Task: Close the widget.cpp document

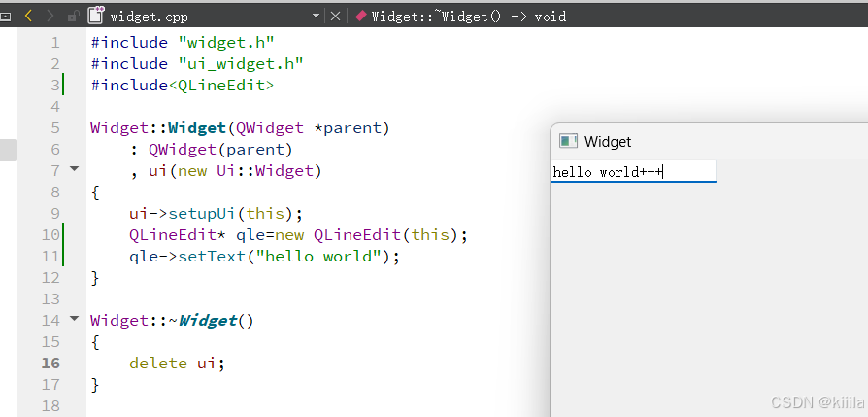Action: (x=335, y=17)
